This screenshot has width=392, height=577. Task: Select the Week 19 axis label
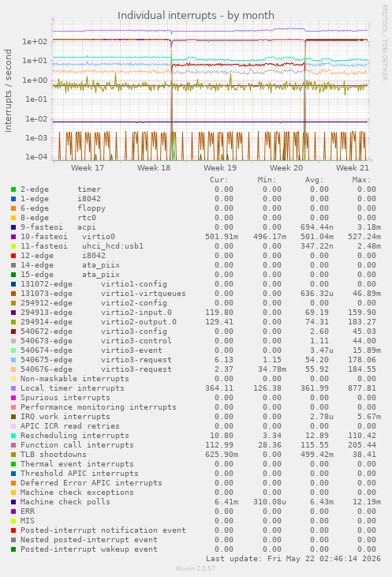[220, 168]
